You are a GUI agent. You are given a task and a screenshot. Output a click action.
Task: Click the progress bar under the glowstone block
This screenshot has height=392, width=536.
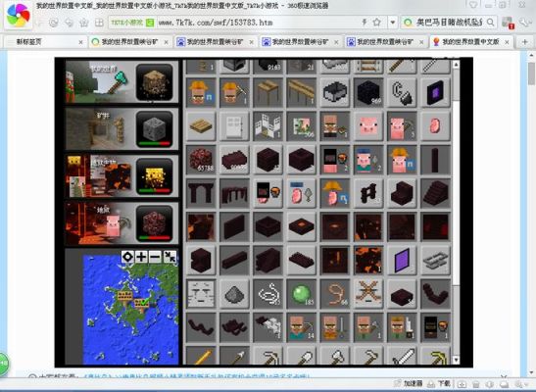154,191
